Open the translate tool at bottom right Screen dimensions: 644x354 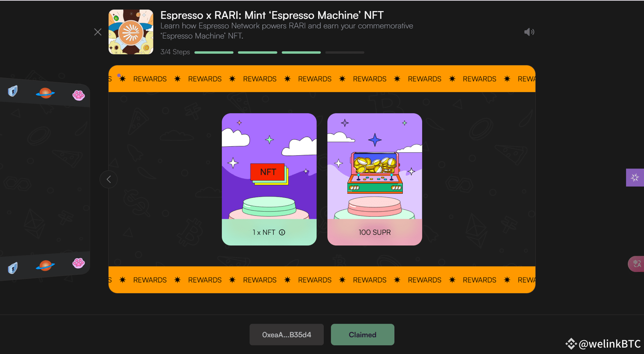637,264
